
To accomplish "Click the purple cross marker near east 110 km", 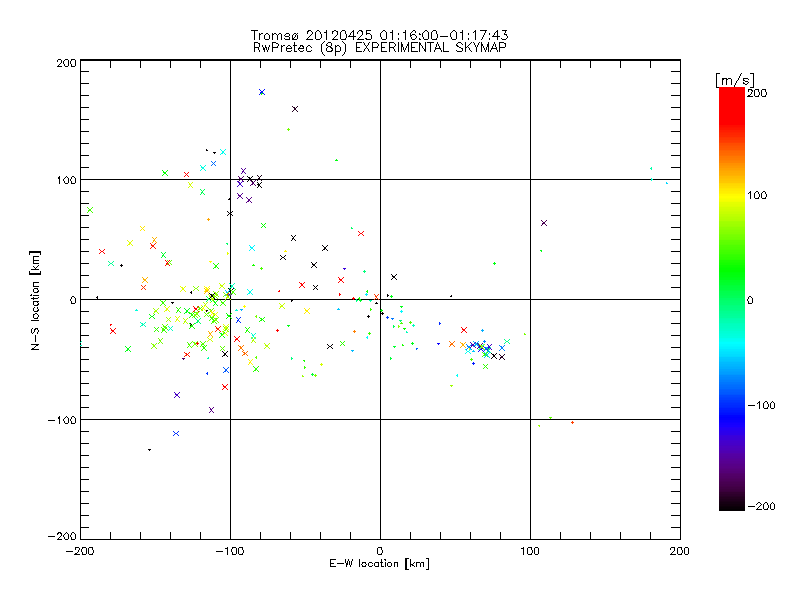I will [x=544, y=223].
